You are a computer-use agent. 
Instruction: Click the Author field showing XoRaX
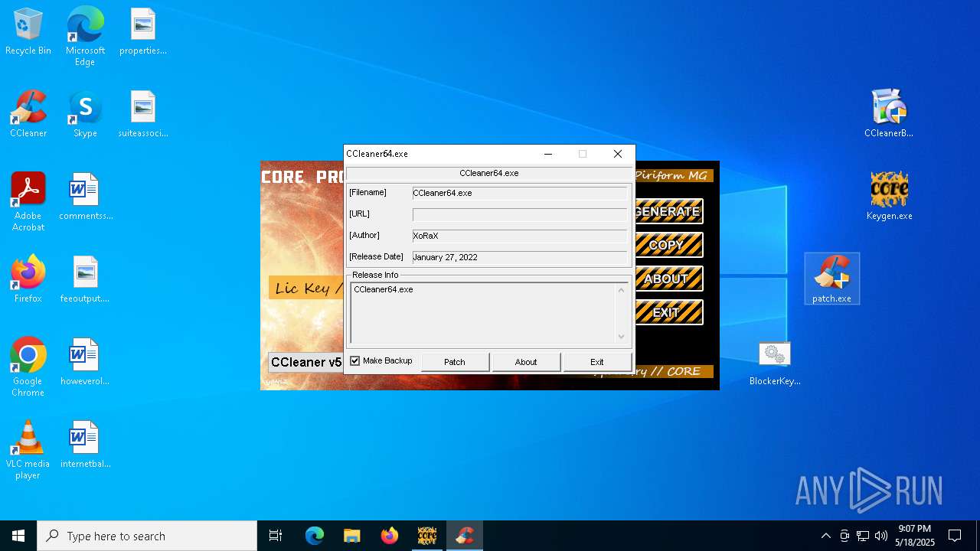click(x=520, y=236)
